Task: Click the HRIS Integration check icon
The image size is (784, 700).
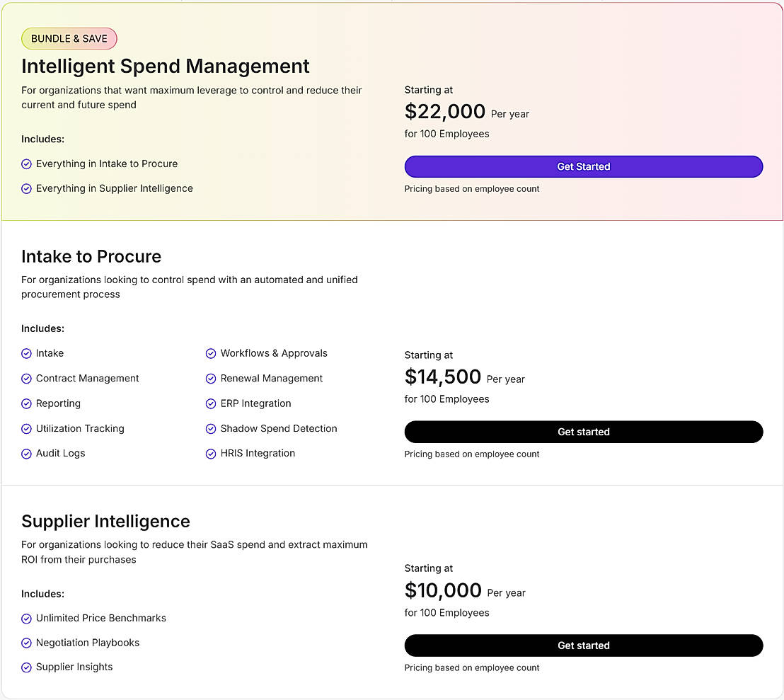Action: pos(211,454)
